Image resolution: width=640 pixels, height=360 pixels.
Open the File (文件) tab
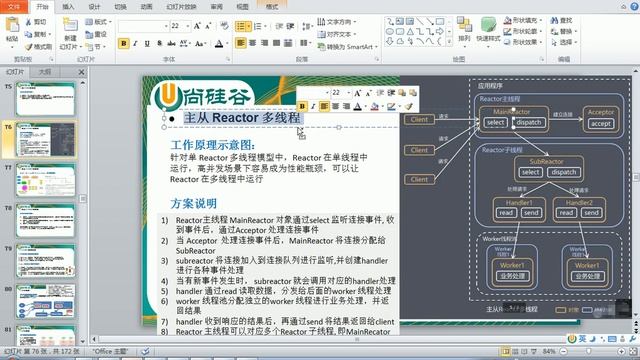pos(14,7)
